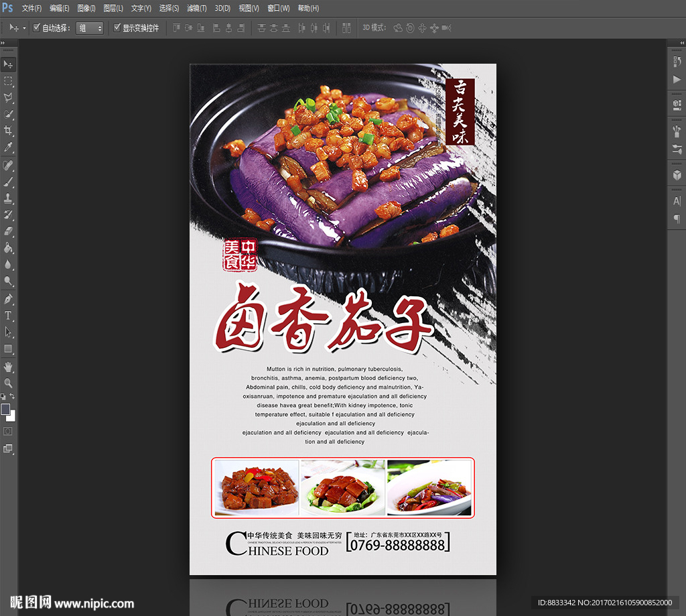Open the Actions panel play icon

coord(677,79)
